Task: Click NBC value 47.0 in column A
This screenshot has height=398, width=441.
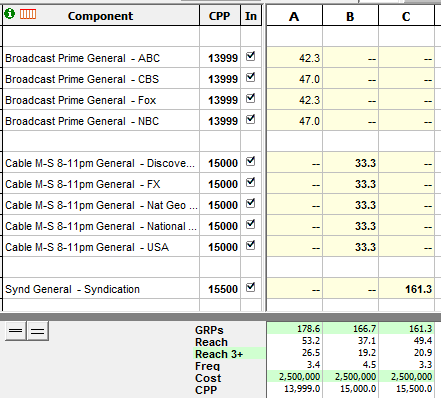Action: [x=309, y=121]
